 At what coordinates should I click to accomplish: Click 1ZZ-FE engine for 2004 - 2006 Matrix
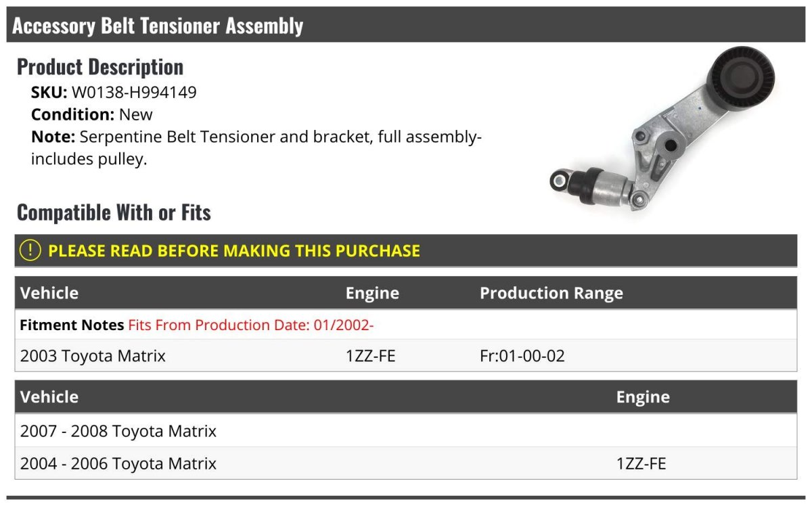641,463
